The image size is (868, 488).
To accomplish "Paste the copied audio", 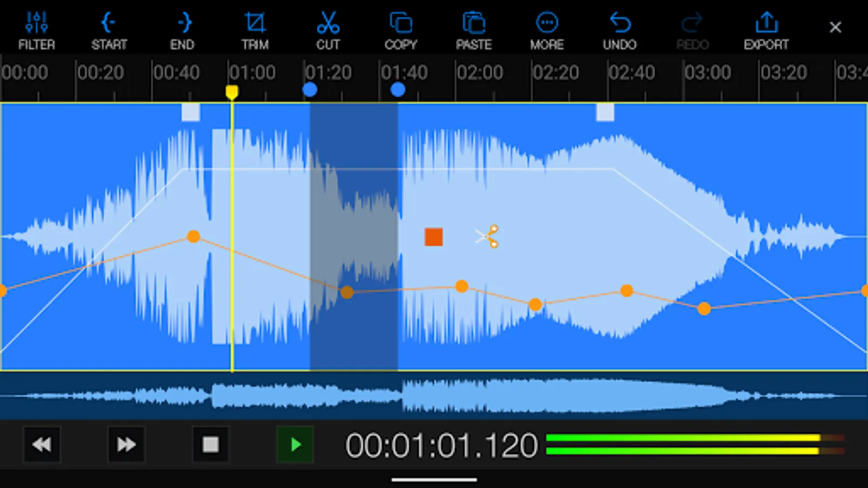I will (474, 31).
